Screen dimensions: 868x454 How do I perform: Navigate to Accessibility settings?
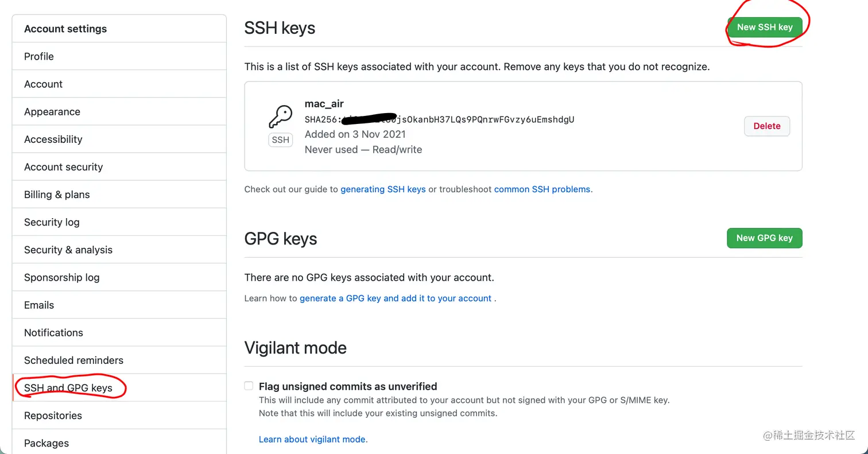(x=119, y=139)
